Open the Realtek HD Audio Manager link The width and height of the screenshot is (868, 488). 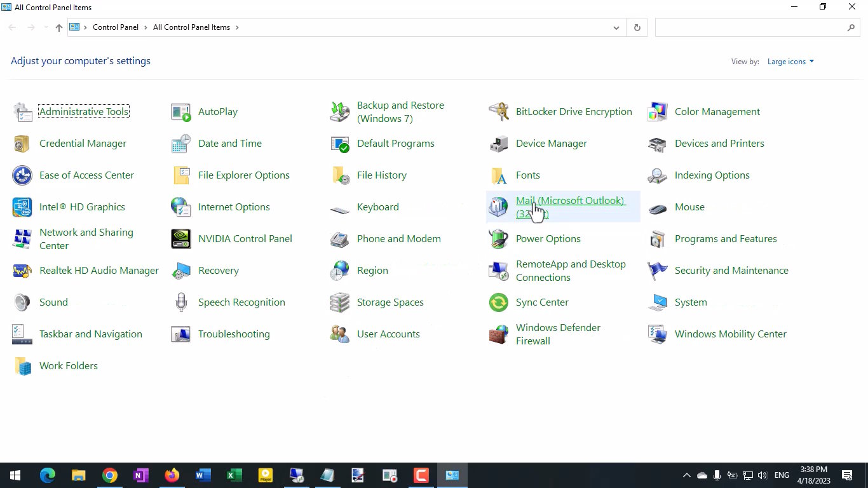[99, 271]
